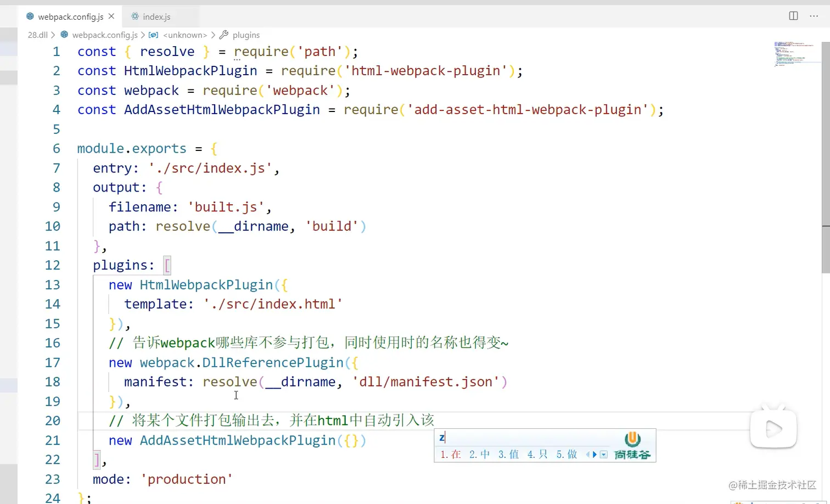The width and height of the screenshot is (830, 504).
Task: Click 'module.exports' on line 6
Action: [x=132, y=149]
